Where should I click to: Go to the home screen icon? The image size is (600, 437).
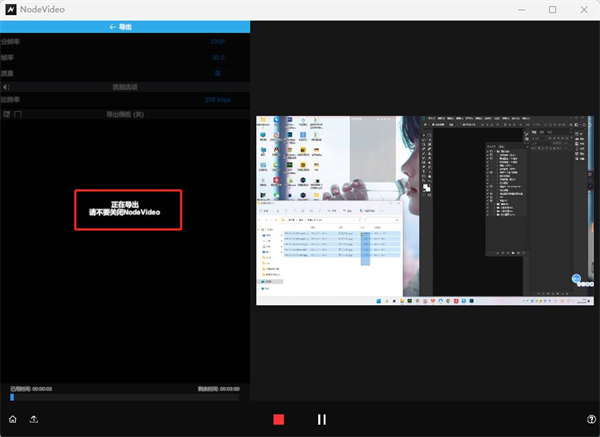pos(13,419)
